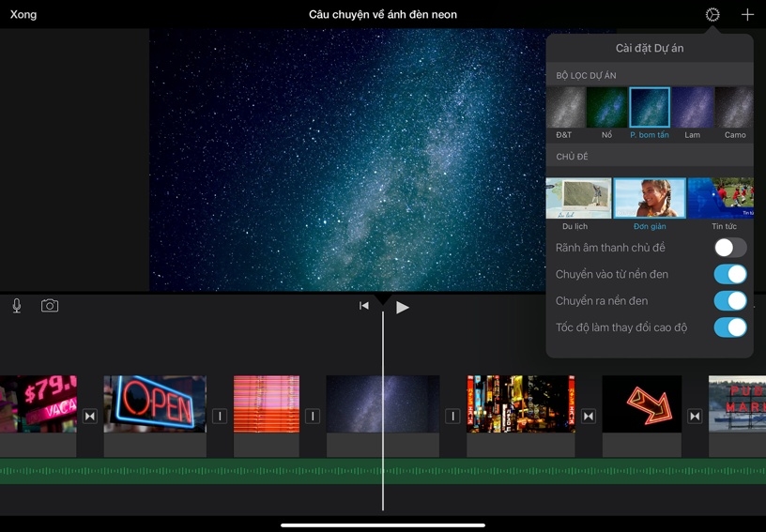Select the OPEN neon sign clip
The height and width of the screenshot is (532, 766).
155,404
